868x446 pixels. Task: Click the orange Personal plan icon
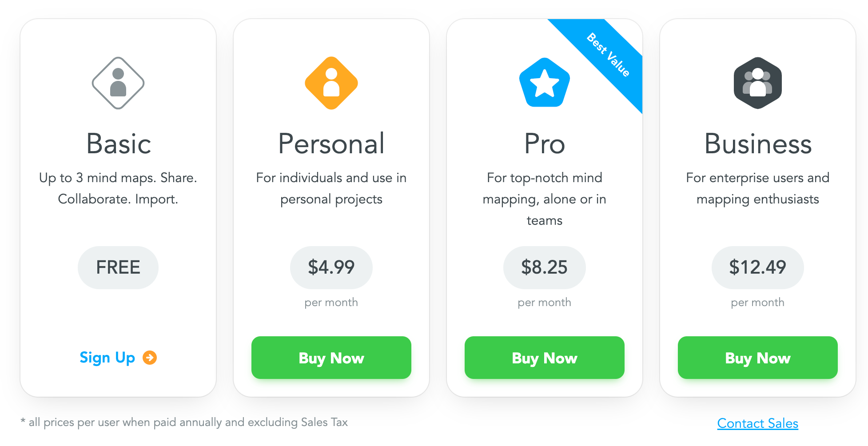coord(331,83)
